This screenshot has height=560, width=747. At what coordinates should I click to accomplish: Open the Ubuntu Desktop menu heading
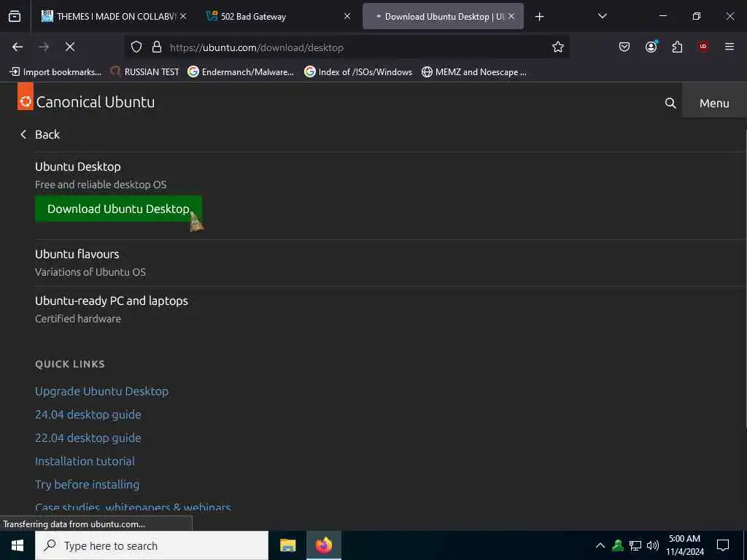(77, 167)
